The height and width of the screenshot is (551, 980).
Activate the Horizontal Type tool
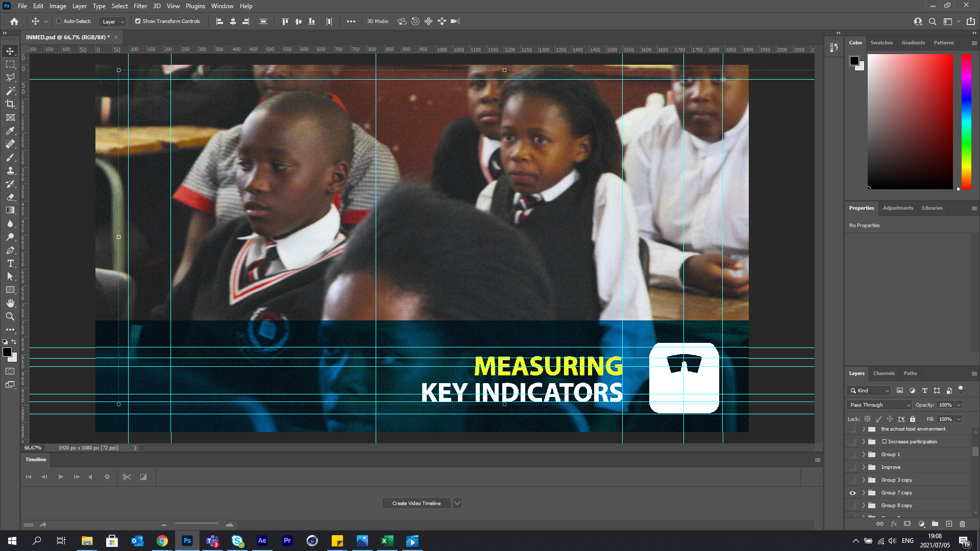pyautogui.click(x=10, y=264)
